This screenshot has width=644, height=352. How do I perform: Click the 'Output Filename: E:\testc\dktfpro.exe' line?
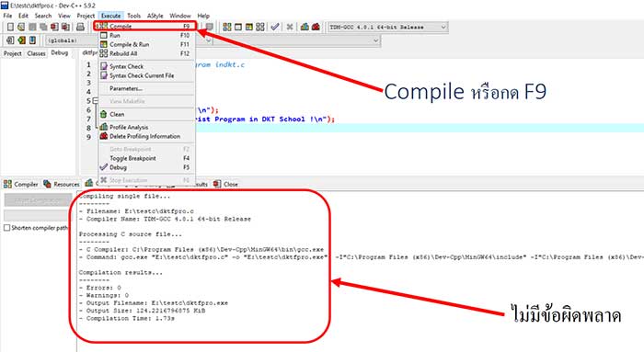tap(154, 303)
